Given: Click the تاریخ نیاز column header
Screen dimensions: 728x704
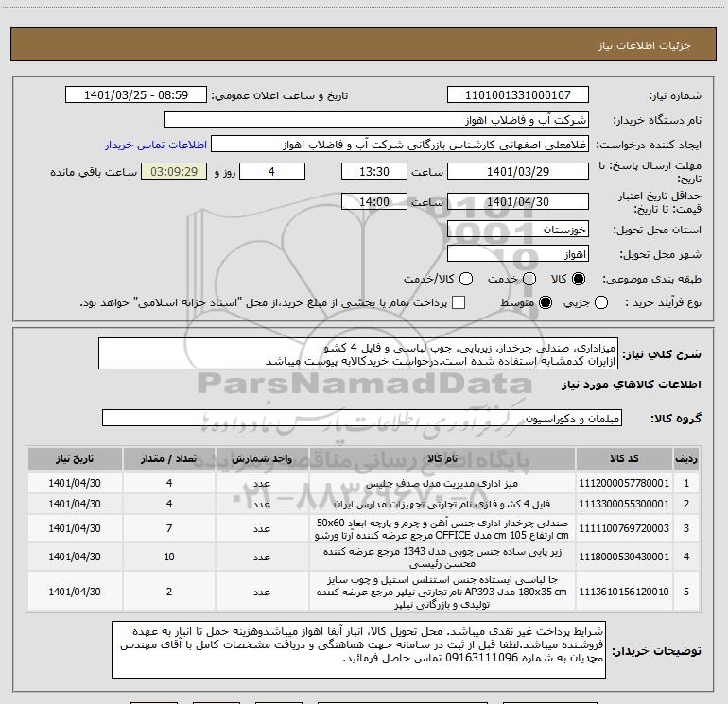Looking at the screenshot, I should coord(75,458).
